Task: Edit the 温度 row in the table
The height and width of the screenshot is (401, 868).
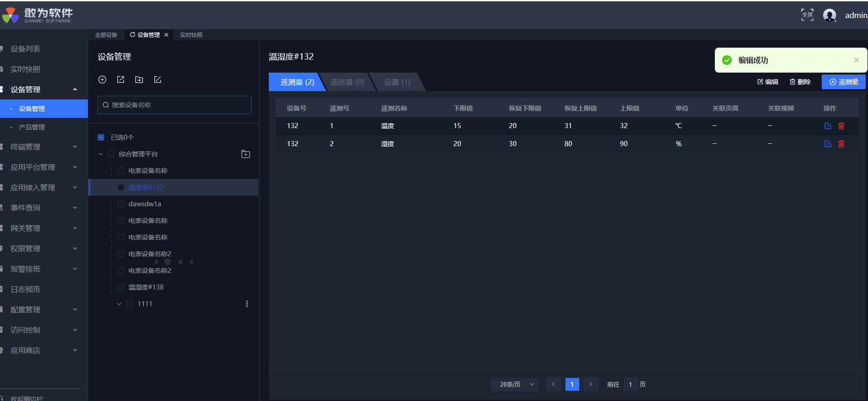Action: point(828,126)
